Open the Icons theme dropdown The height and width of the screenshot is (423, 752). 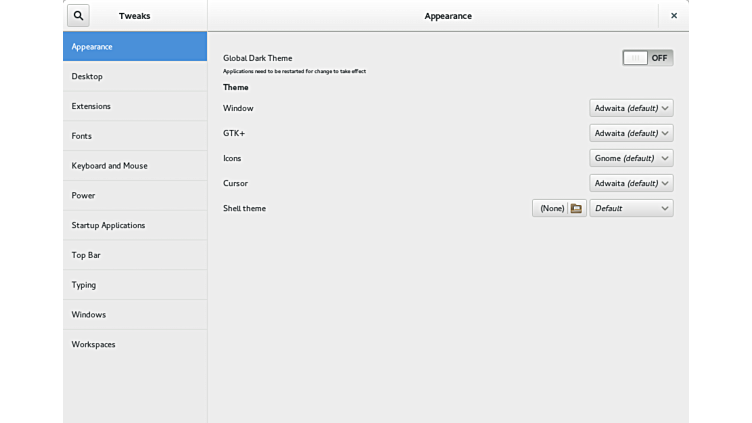tap(631, 158)
